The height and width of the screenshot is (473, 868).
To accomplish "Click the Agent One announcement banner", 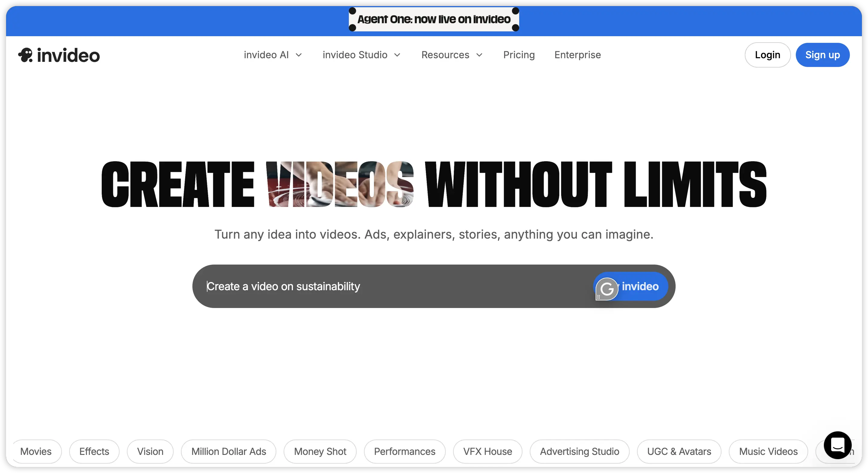I will (434, 19).
